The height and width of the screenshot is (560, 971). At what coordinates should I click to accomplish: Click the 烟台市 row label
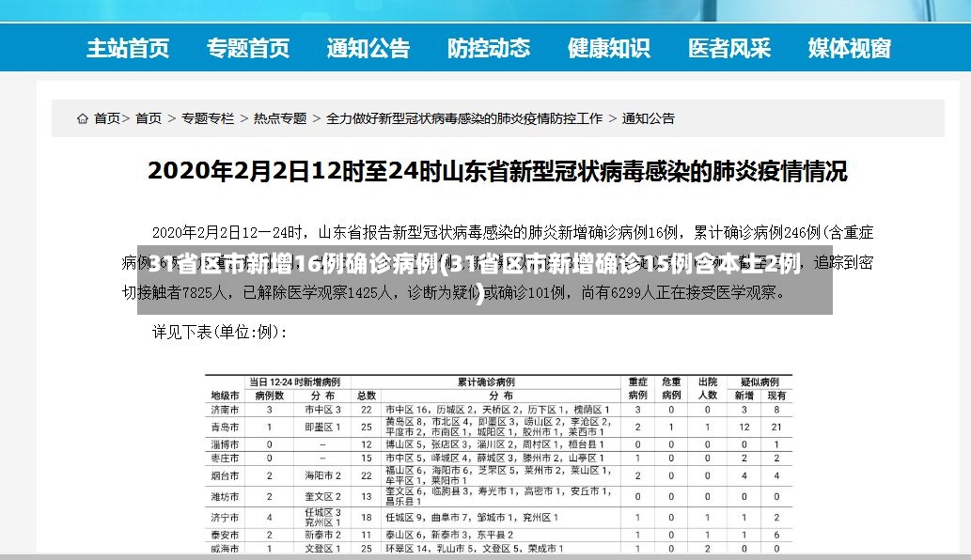click(x=225, y=475)
